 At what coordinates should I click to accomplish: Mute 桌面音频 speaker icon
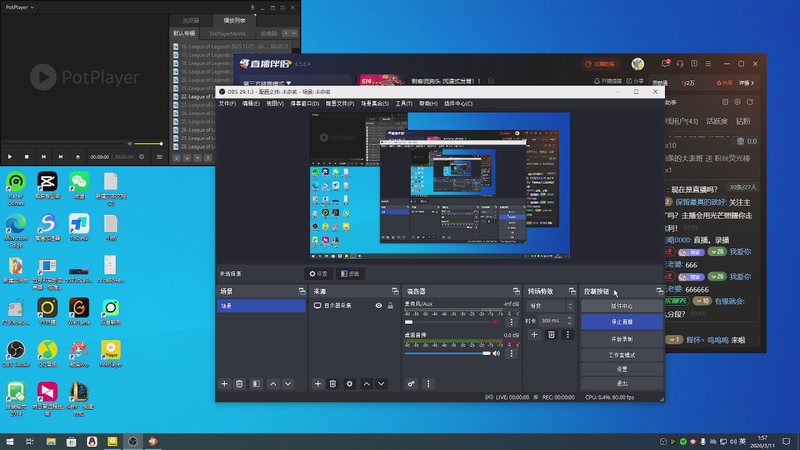coord(496,353)
